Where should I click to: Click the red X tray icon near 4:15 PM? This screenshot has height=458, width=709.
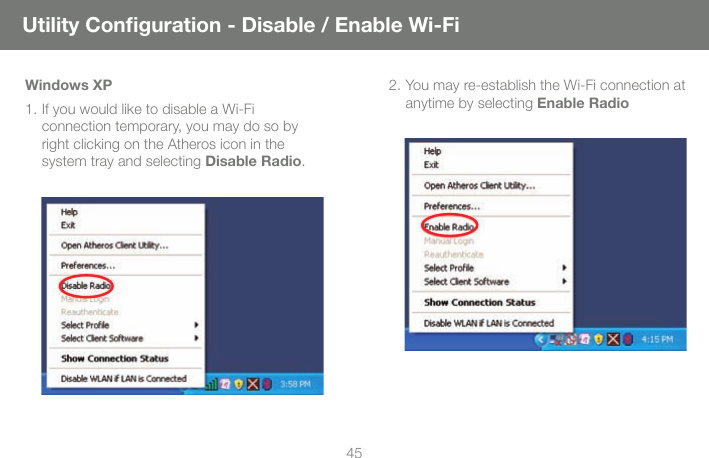pyautogui.click(x=613, y=339)
